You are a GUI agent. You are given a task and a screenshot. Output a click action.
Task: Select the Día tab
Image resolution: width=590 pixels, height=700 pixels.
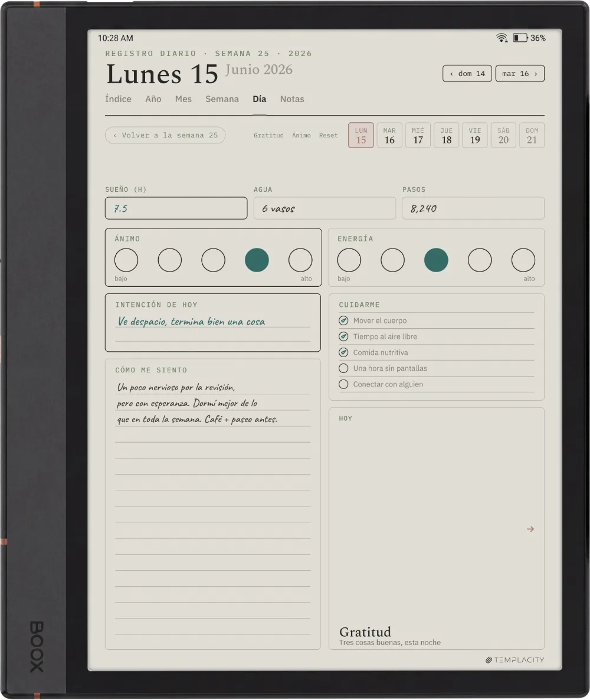[259, 99]
